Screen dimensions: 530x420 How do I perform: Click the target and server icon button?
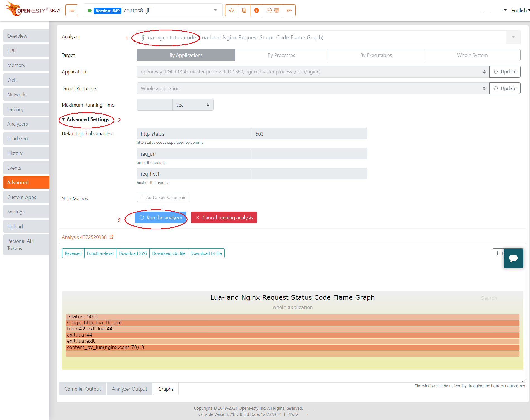click(x=273, y=10)
